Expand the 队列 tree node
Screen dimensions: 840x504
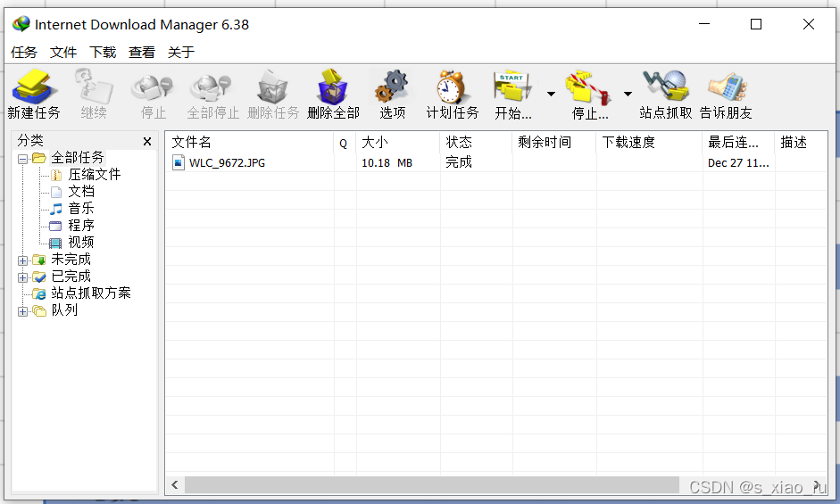(x=22, y=311)
